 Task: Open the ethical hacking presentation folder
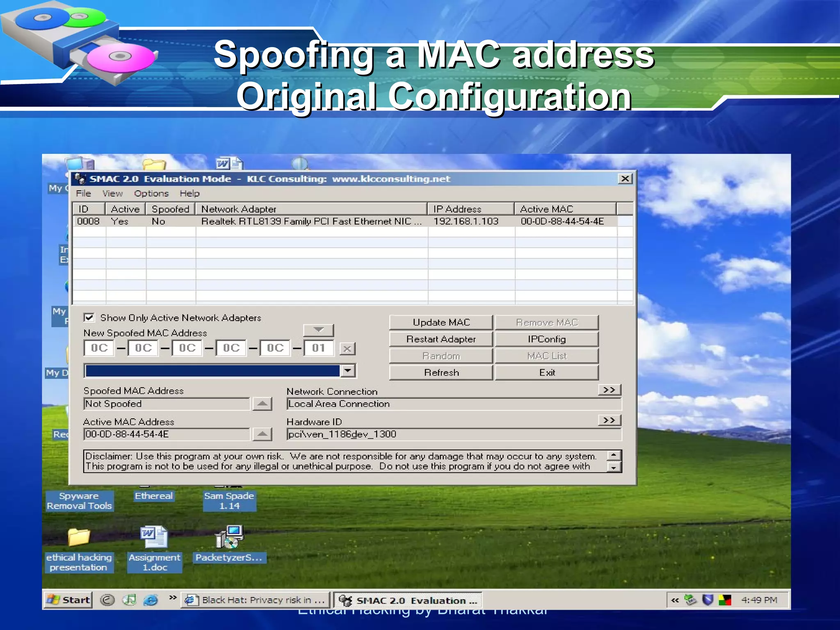coord(78,538)
